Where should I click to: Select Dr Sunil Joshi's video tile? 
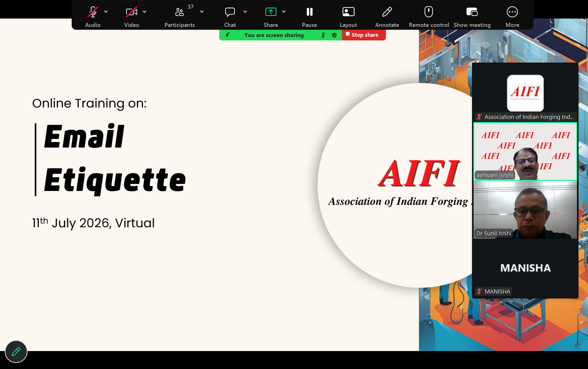tap(525, 210)
